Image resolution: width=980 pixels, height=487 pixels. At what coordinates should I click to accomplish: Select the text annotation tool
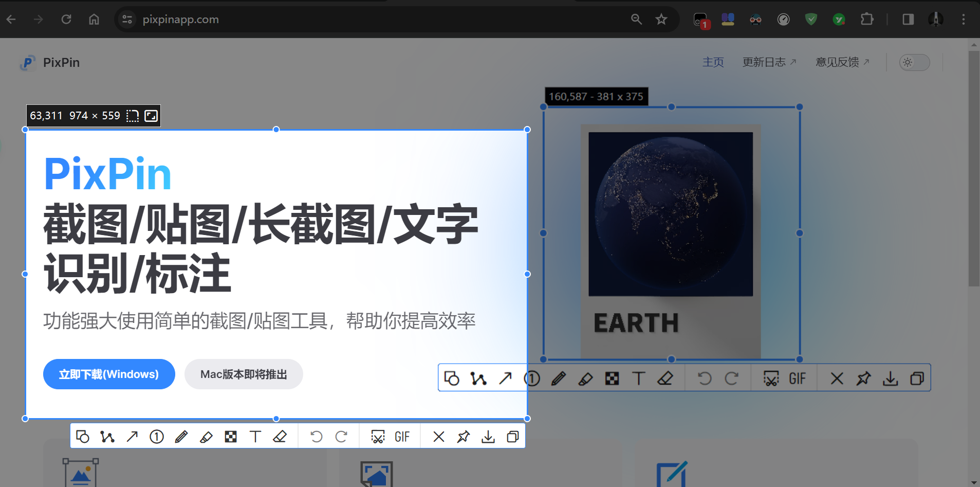(x=255, y=436)
